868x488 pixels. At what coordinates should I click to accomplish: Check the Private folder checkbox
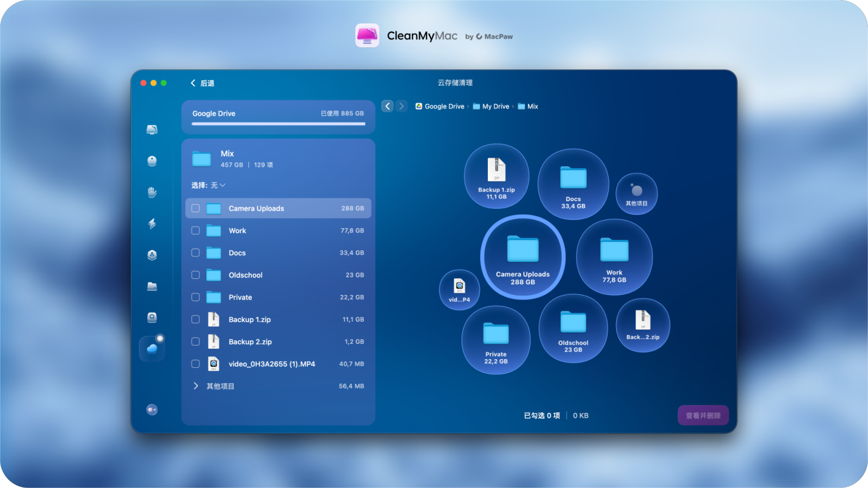tap(196, 297)
